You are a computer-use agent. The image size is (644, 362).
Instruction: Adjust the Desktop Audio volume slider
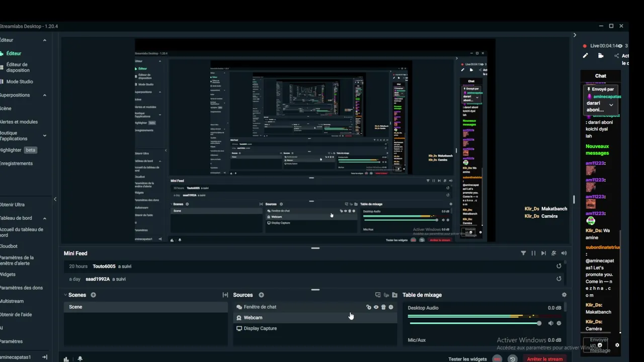click(474, 323)
